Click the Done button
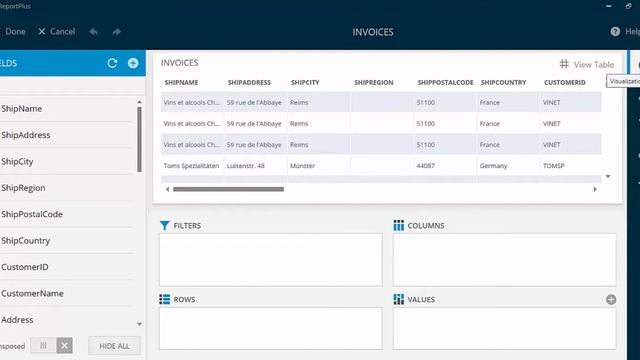Screen dimensions: 640x360 pyautogui.click(x=15, y=31)
